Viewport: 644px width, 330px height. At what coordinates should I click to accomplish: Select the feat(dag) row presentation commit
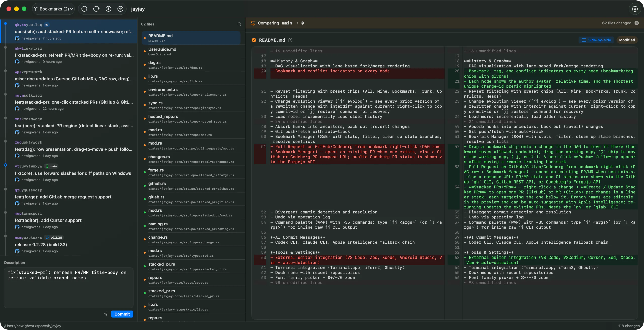[69, 149]
